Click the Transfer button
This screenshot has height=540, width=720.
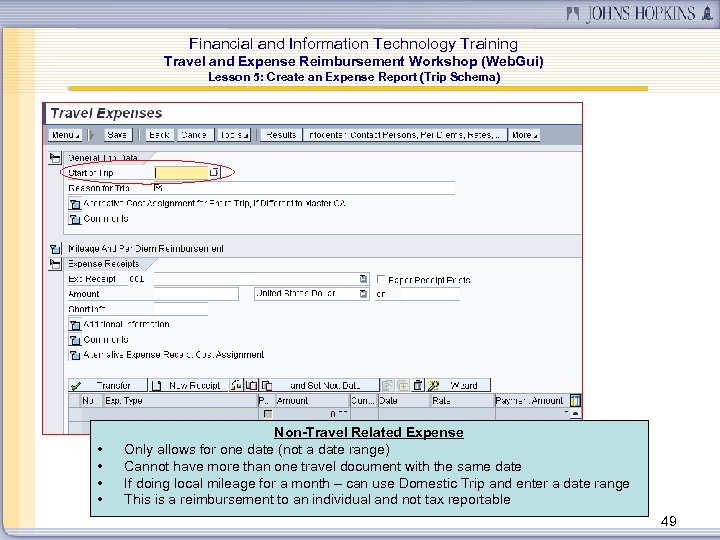[107, 385]
